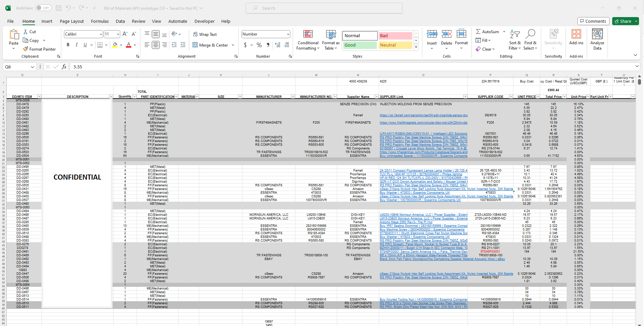
Task: Toggle Align Left
Action: tap(147, 45)
